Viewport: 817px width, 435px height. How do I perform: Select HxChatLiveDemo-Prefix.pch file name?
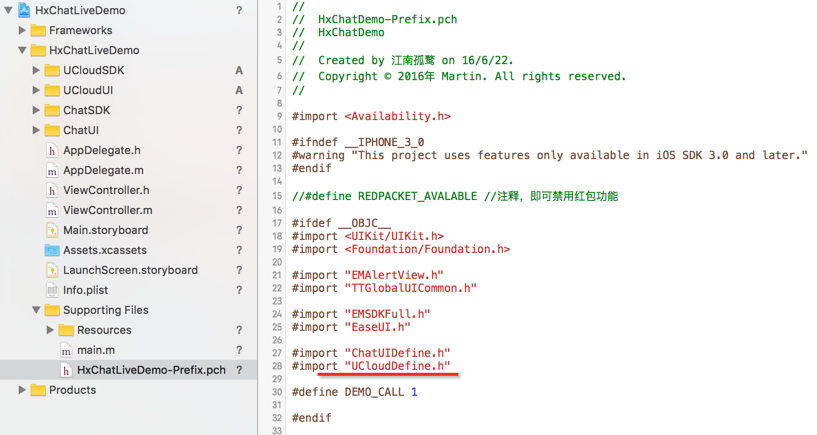(x=152, y=370)
